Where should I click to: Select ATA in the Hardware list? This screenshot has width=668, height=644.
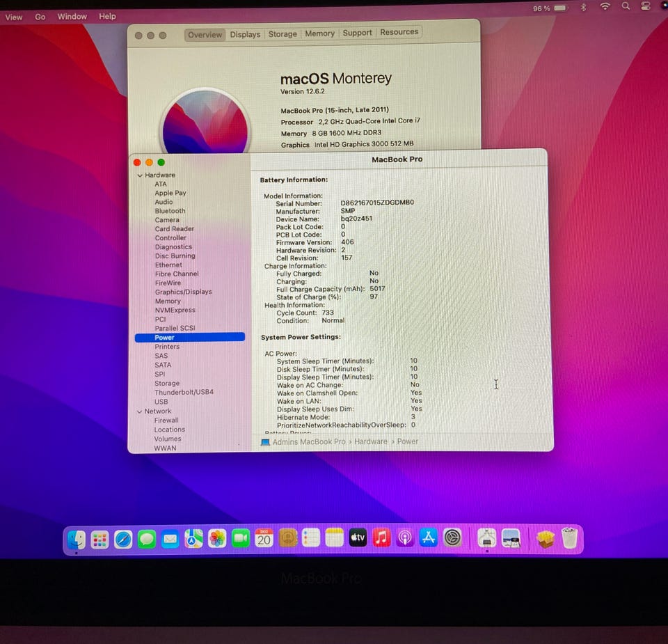click(x=161, y=184)
